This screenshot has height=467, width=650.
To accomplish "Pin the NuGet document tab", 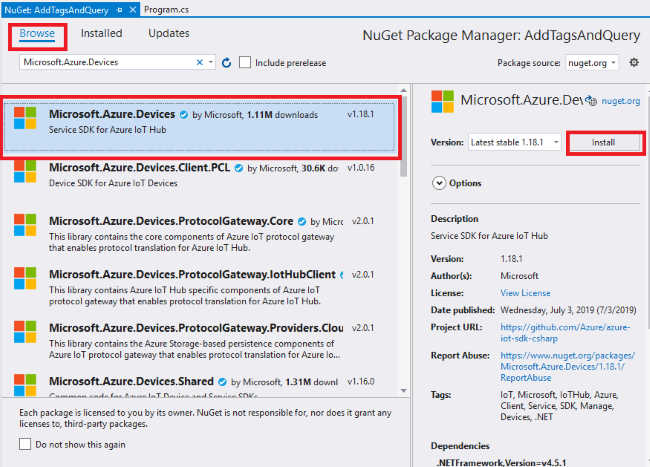I will tap(120, 8).
